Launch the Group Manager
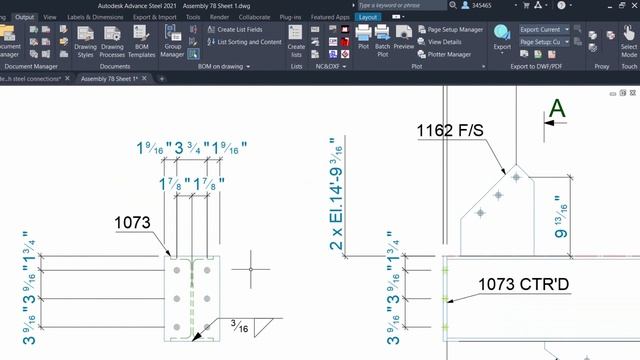Image resolution: width=640 pixels, height=360 pixels. [x=172, y=41]
